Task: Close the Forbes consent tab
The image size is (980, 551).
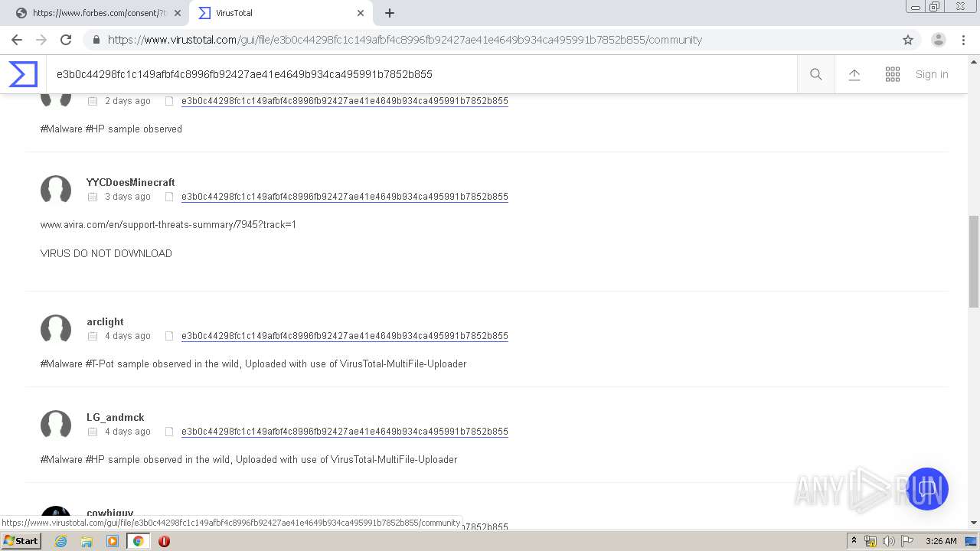Action: [178, 13]
